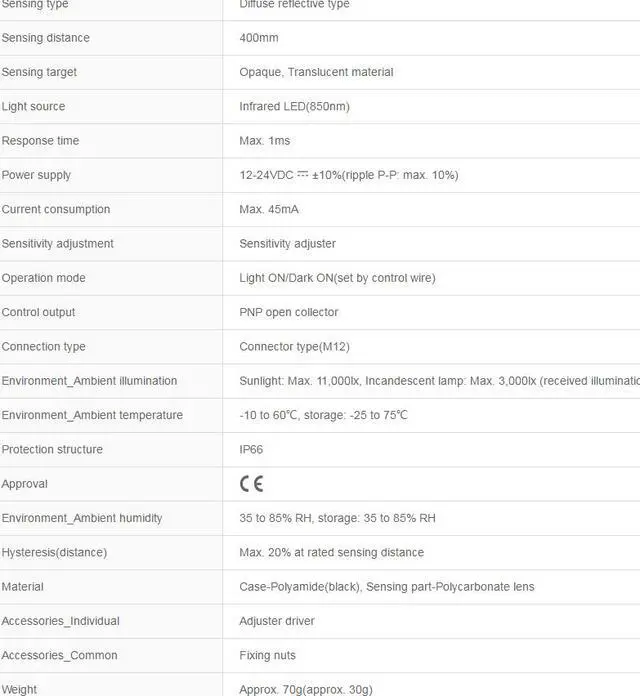The height and width of the screenshot is (696, 640).
Task: Click the 12-24VDC power supply value
Action: [348, 175]
